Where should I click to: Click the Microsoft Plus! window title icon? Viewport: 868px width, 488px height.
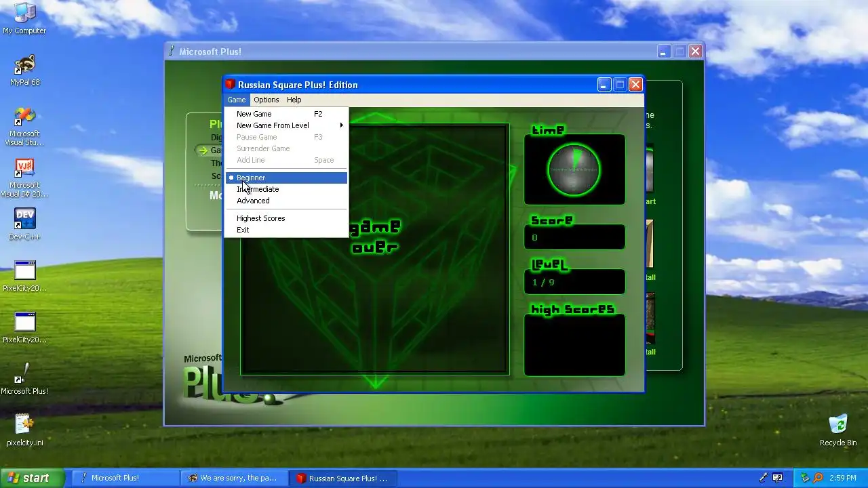tap(172, 52)
